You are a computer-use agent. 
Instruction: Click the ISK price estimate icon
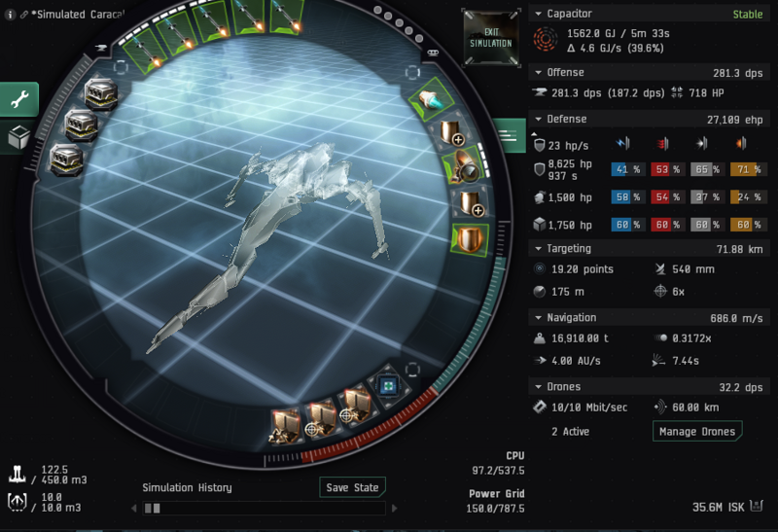click(758, 506)
